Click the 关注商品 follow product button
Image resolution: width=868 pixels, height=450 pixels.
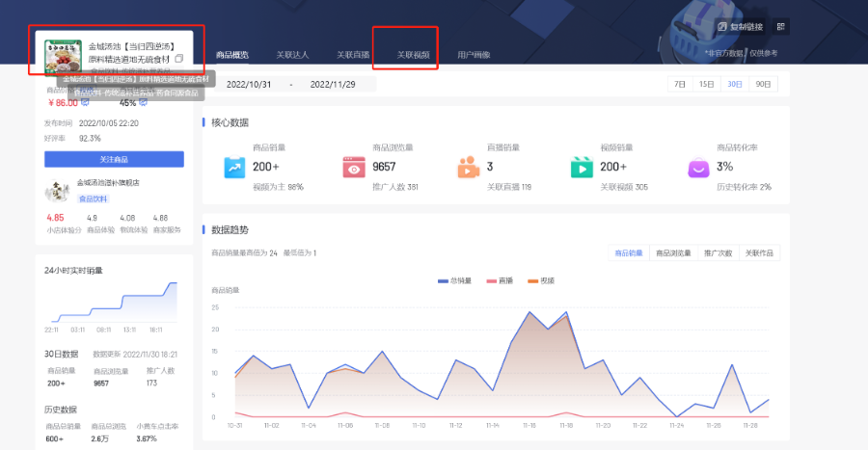point(114,159)
